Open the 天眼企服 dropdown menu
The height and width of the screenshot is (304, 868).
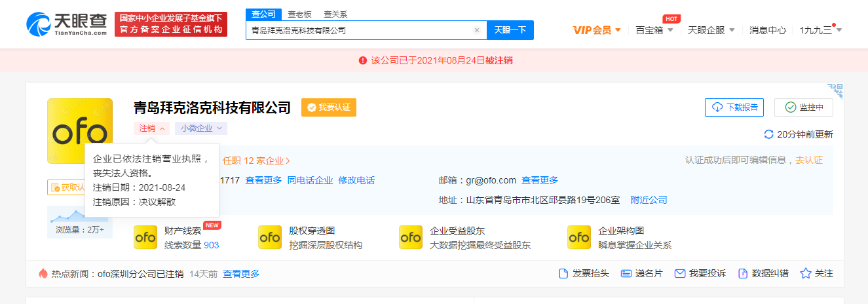tap(711, 30)
